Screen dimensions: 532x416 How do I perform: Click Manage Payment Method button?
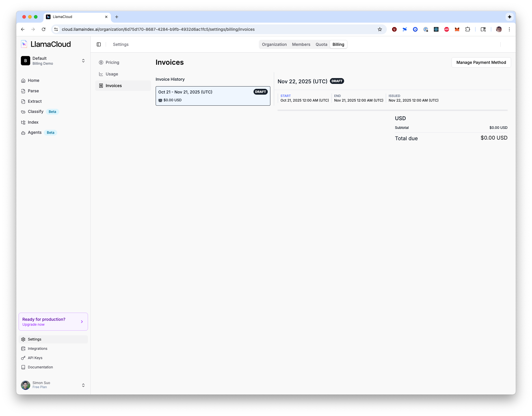click(x=481, y=62)
